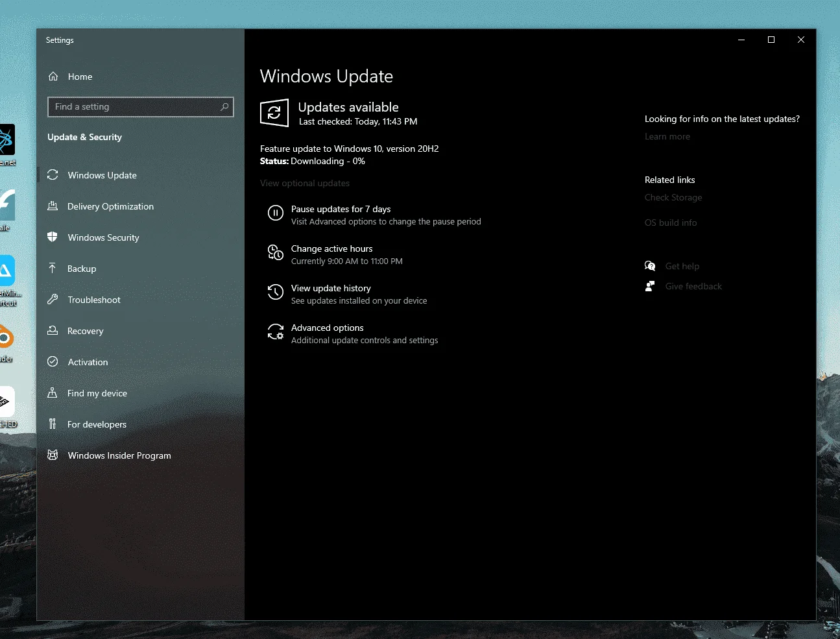Click Pause updates for 7 days
The image size is (840, 639).
tap(341, 209)
